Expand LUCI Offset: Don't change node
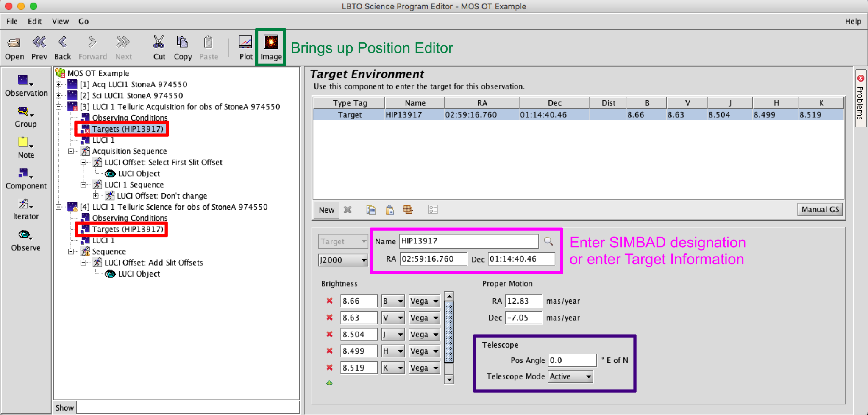 tap(96, 196)
